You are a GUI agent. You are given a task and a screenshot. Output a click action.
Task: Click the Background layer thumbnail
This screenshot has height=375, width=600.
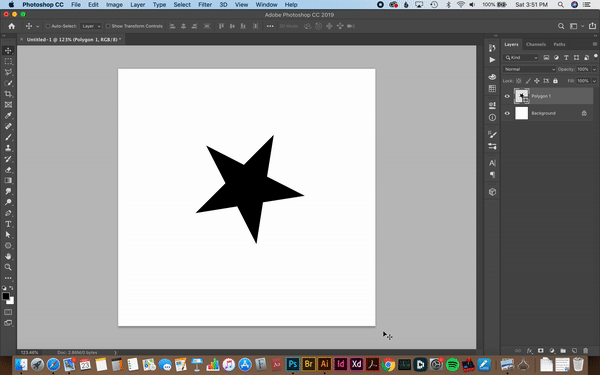pos(522,113)
